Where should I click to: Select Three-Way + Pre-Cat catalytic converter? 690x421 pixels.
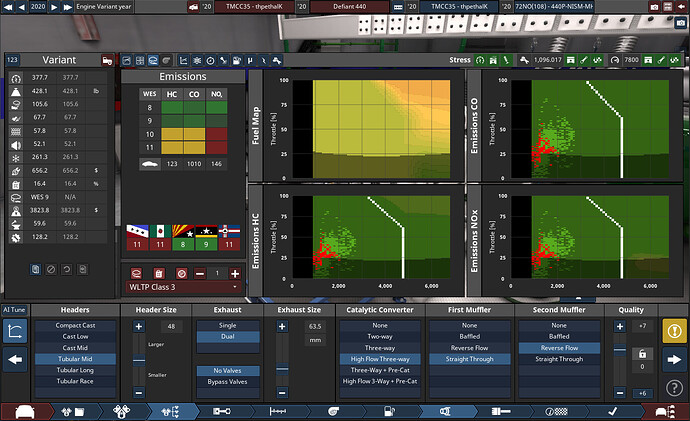(380, 369)
